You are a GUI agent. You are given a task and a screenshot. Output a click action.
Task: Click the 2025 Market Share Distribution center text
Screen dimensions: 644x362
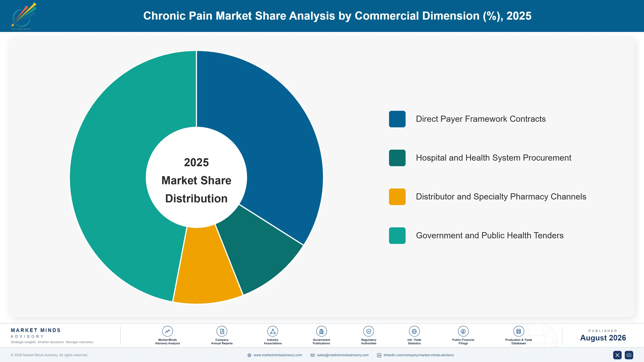click(x=196, y=180)
